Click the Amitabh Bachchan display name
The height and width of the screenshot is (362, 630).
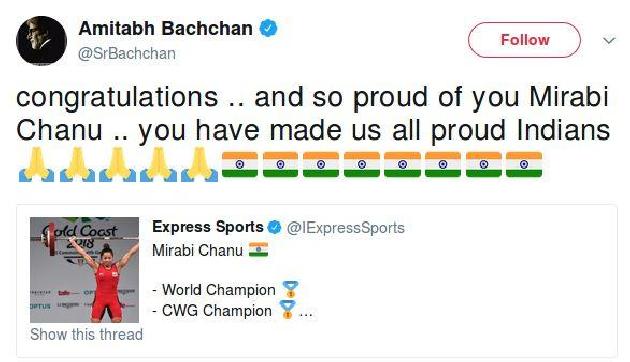(166, 29)
